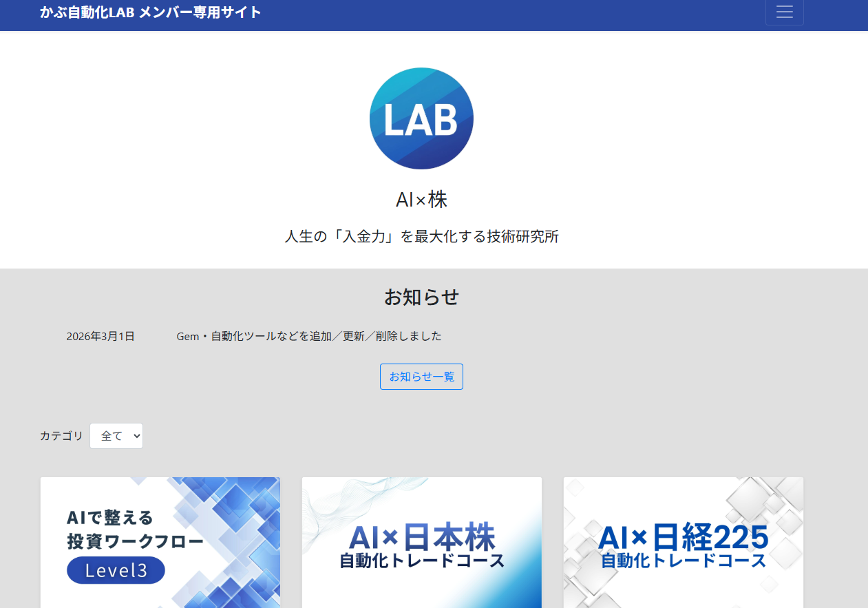Open the お知らせ一覧 button
Viewport: 868px width, 608px height.
click(421, 377)
